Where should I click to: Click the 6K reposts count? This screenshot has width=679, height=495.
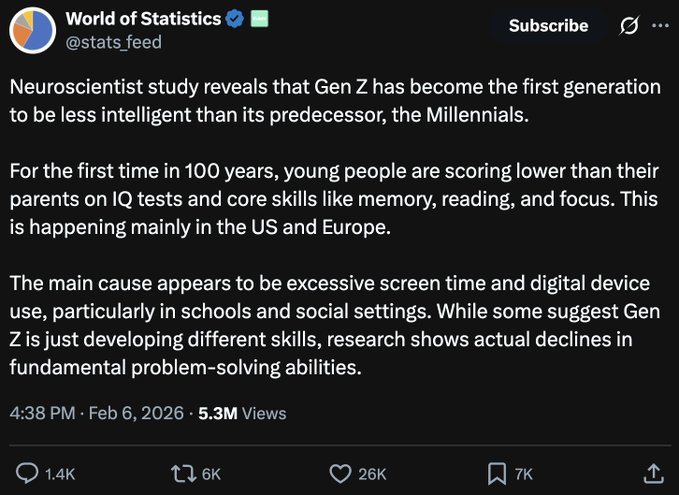coord(212,472)
